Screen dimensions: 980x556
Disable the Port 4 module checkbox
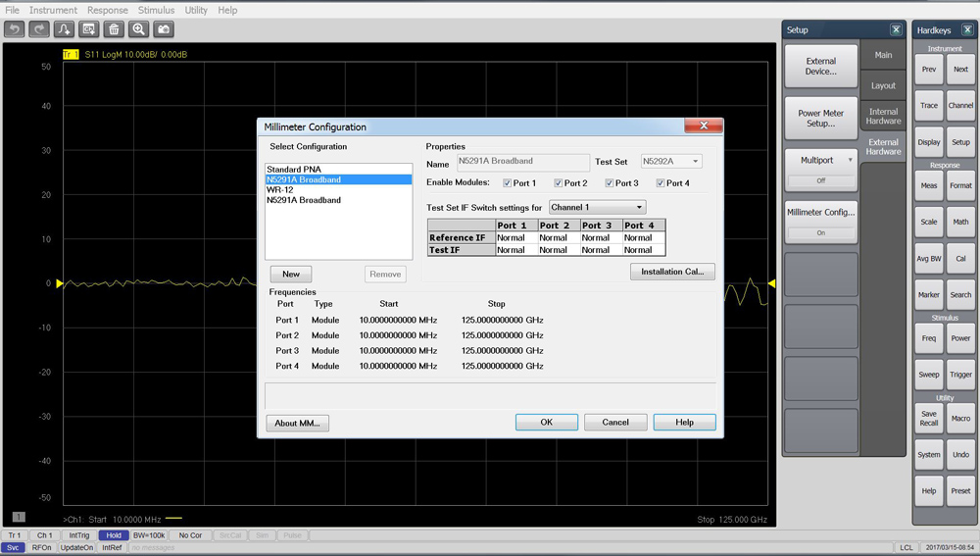pos(661,183)
